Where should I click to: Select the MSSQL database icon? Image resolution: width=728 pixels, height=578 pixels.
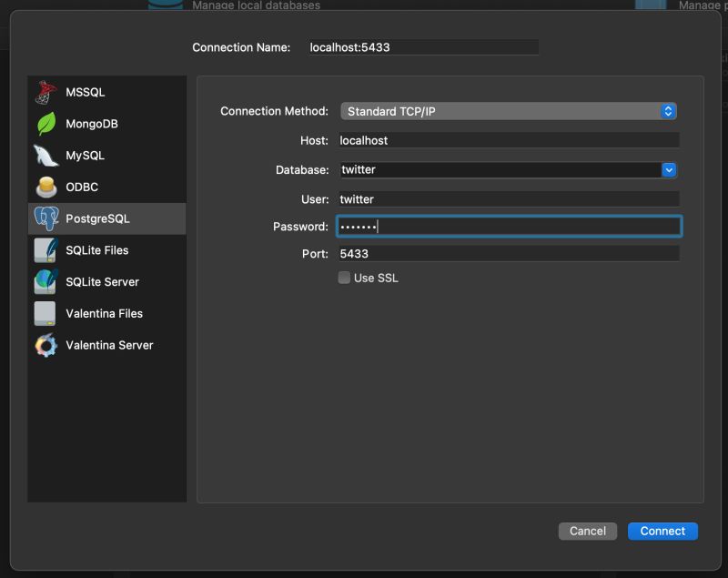tap(45, 92)
